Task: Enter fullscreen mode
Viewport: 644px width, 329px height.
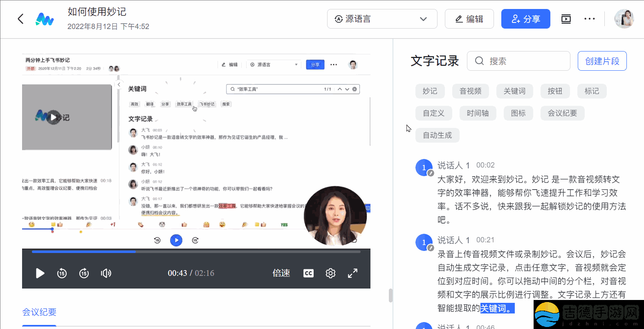Action: tap(352, 273)
